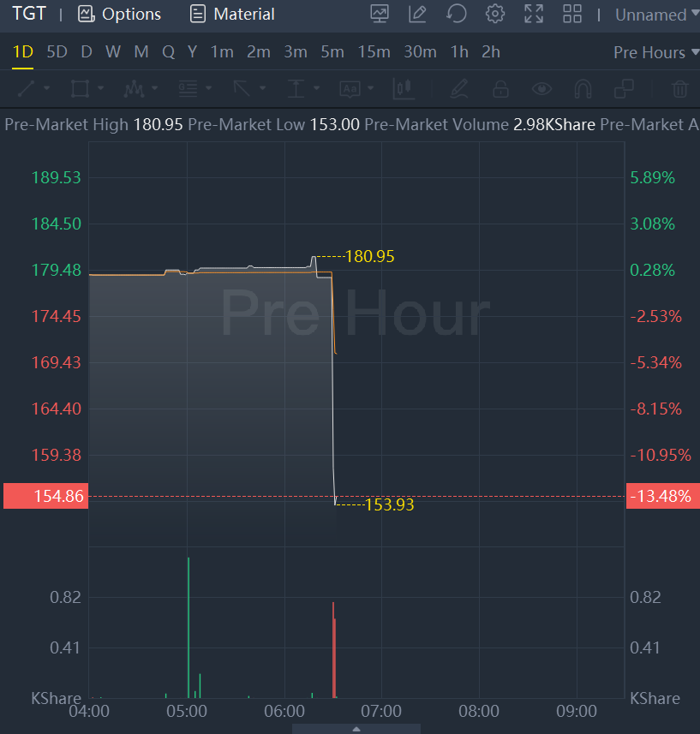Open the Options chain button

[x=119, y=15]
